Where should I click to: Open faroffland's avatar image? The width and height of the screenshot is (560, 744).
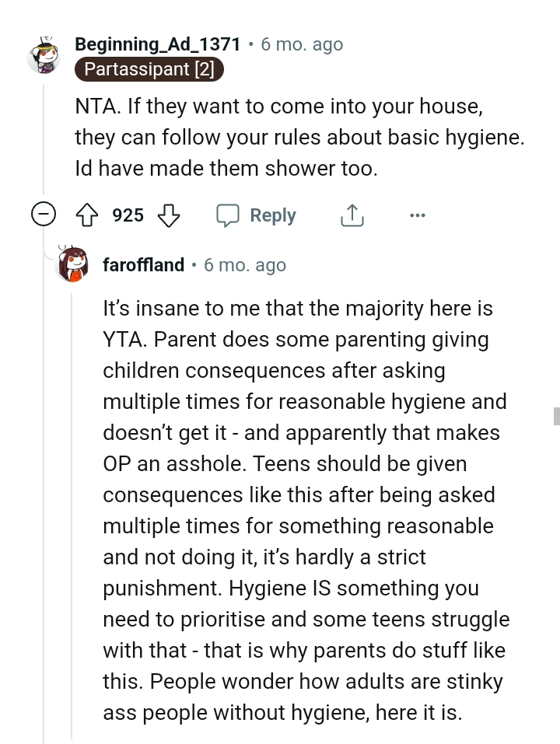click(73, 265)
